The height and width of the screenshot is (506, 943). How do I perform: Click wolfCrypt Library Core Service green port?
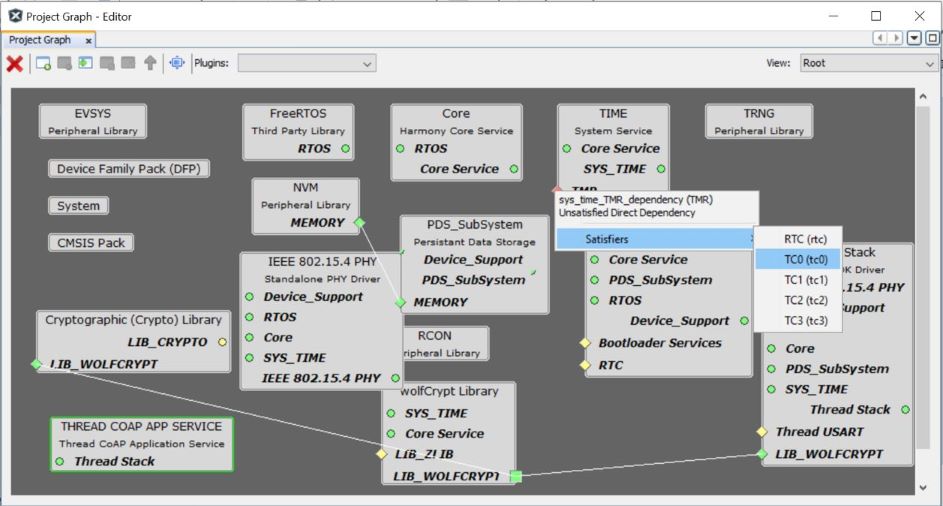[391, 434]
